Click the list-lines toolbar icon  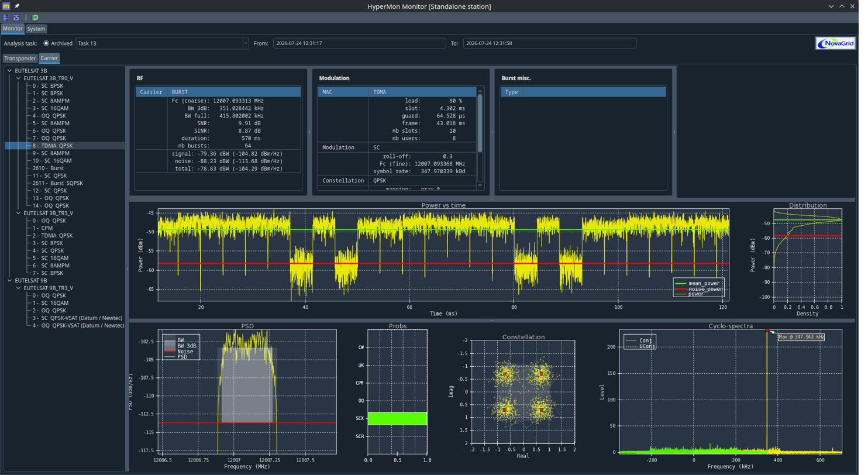pos(6,18)
